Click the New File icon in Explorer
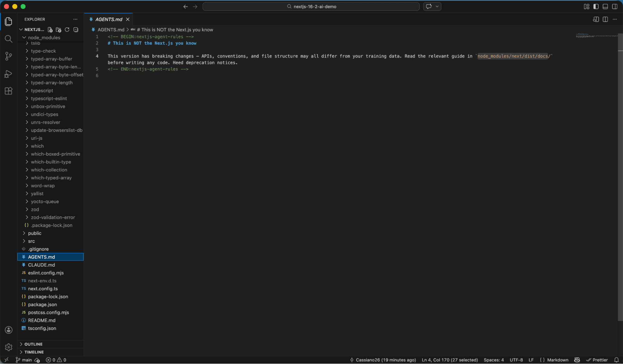 tap(50, 30)
